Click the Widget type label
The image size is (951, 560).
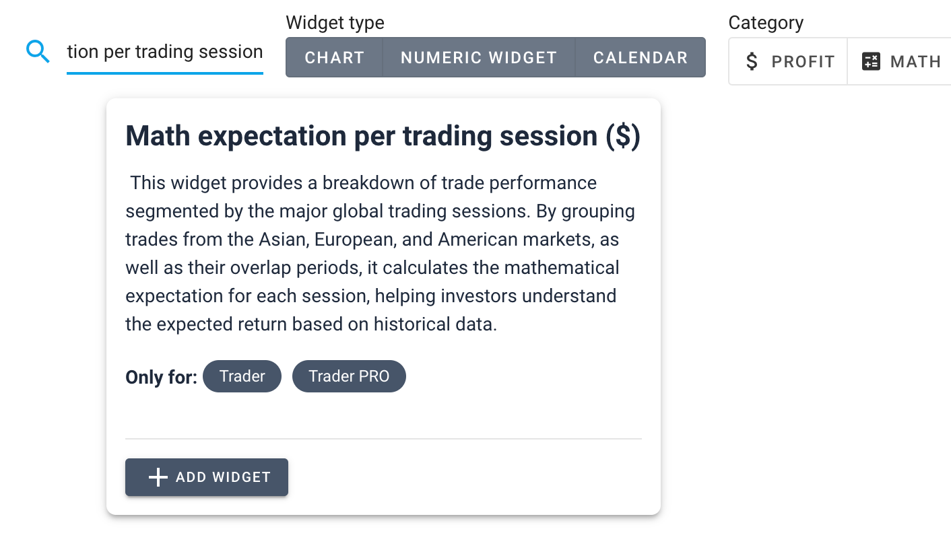(335, 22)
